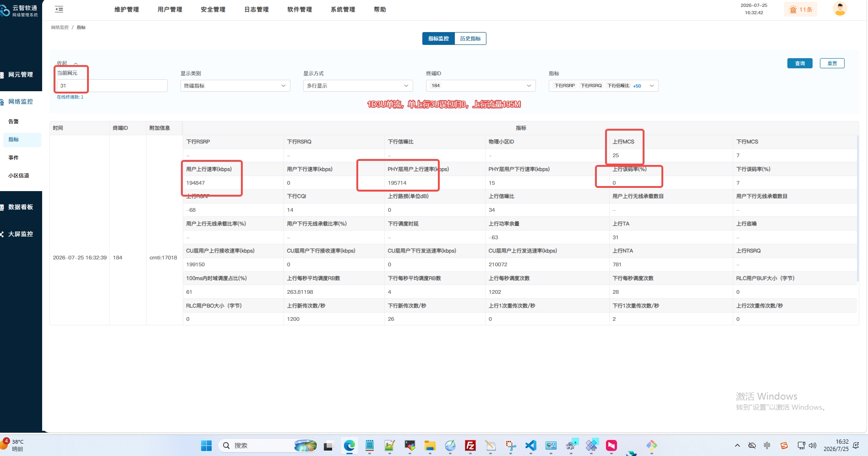Click the 当前网元 input field
Viewport: 868px width, 456px height.
112,86
